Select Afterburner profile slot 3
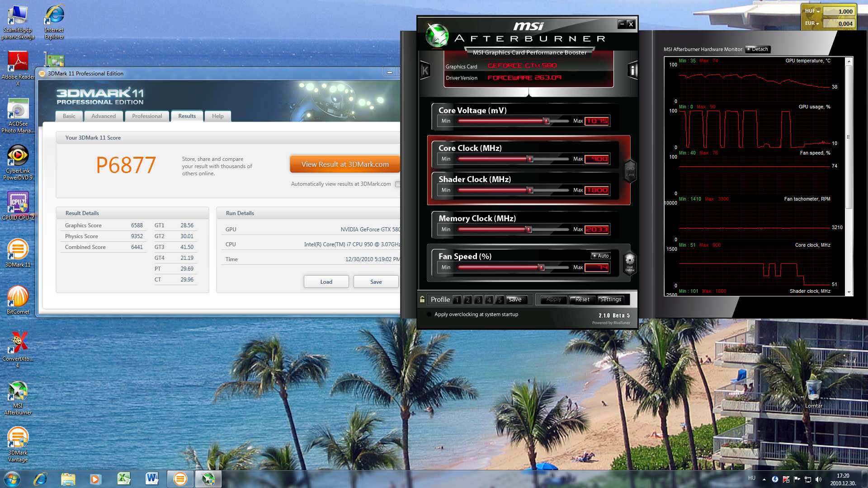The height and width of the screenshot is (488, 868). tap(478, 300)
